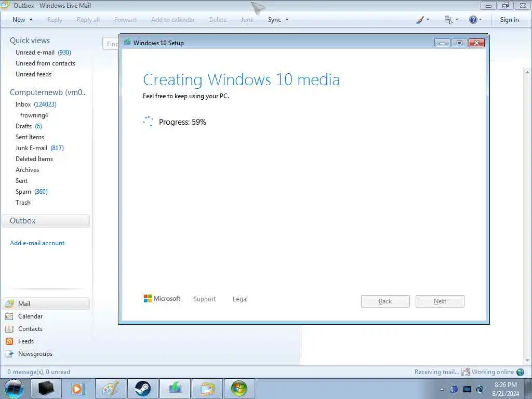Open the Inbox folder
Image resolution: width=532 pixels, height=399 pixels.
[36, 104]
